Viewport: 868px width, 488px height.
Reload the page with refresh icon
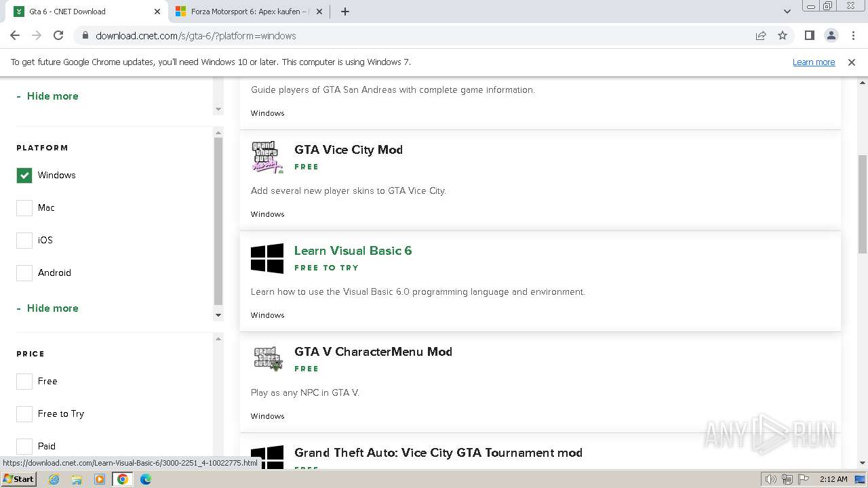58,35
